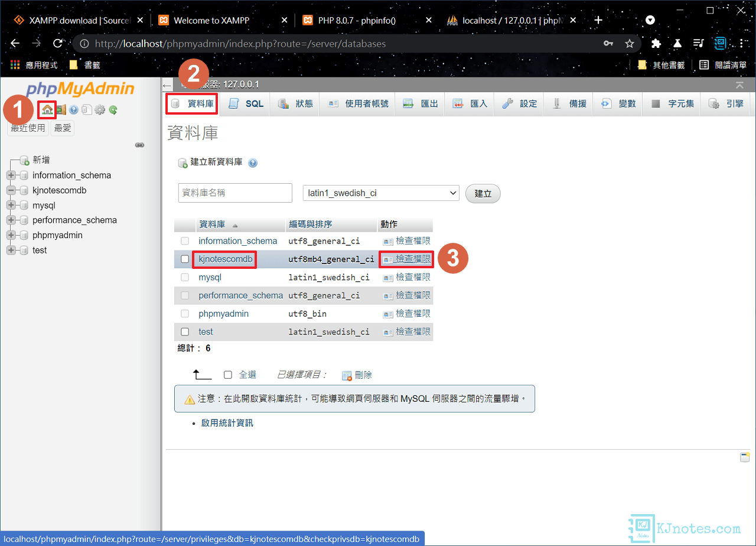Collapse the top menu with double-arrow icon

pos(738,85)
